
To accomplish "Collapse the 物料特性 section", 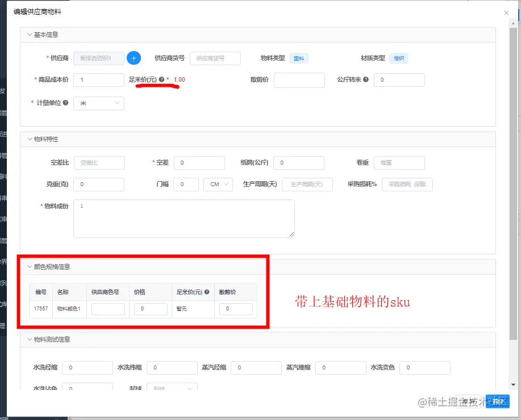I will (x=30, y=139).
